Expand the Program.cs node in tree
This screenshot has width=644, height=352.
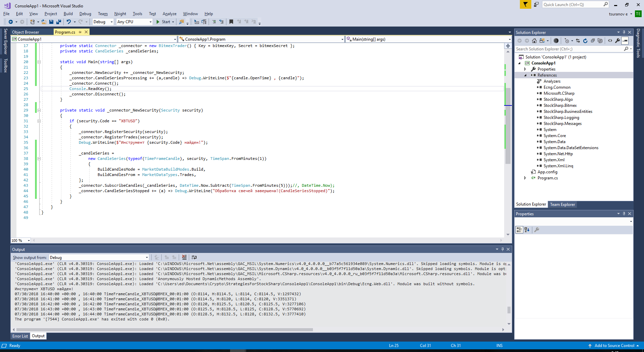point(525,178)
